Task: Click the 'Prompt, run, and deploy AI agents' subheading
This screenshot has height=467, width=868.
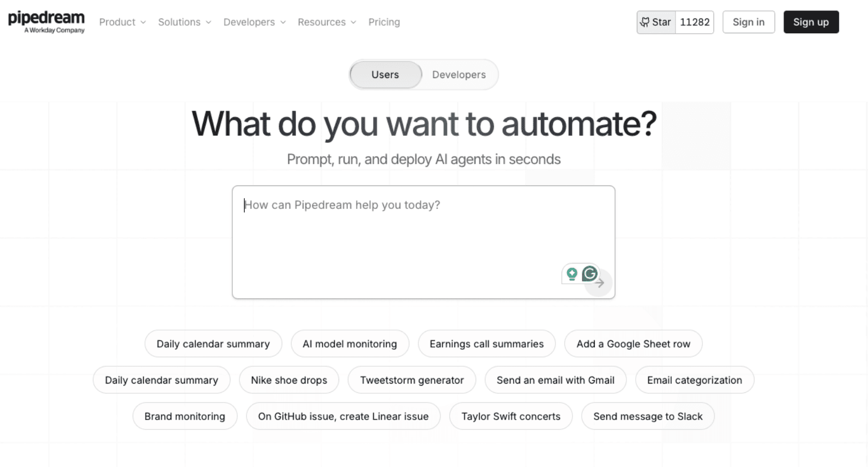Action: click(424, 159)
